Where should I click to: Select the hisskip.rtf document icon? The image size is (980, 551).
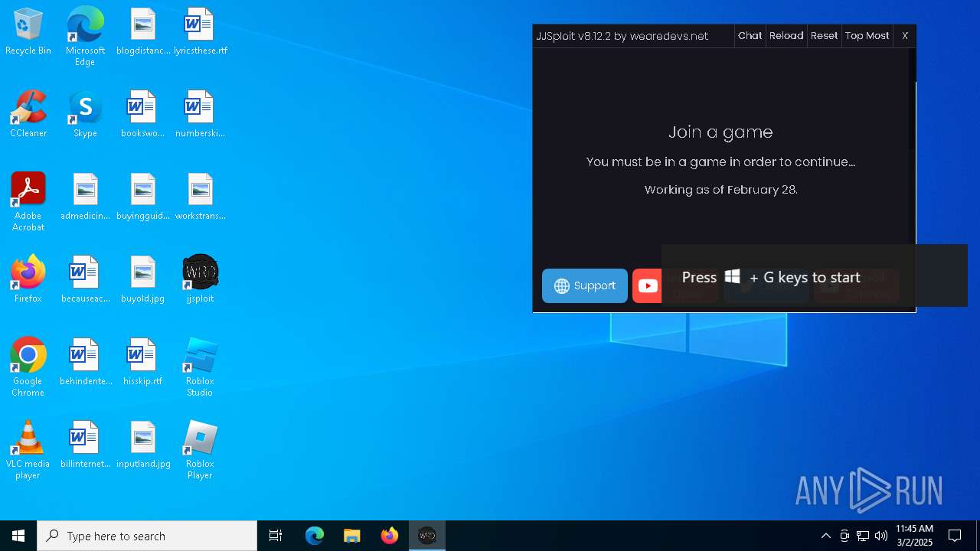coord(142,363)
